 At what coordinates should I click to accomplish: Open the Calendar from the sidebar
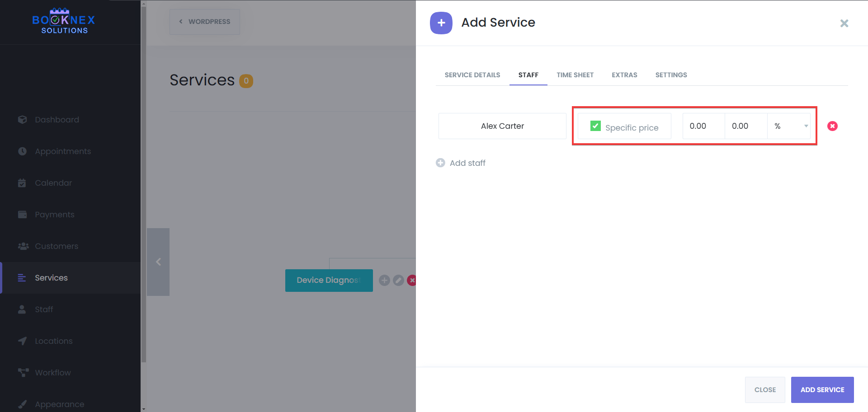pyautogui.click(x=53, y=183)
